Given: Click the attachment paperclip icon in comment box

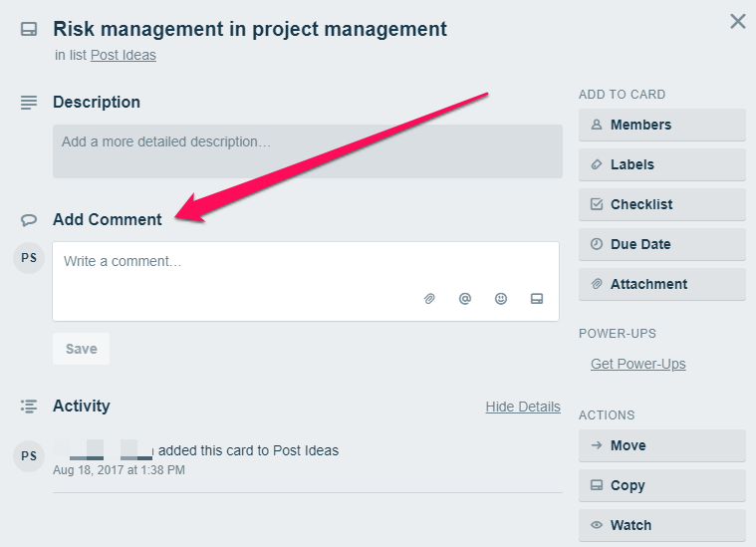Looking at the screenshot, I should [x=430, y=298].
